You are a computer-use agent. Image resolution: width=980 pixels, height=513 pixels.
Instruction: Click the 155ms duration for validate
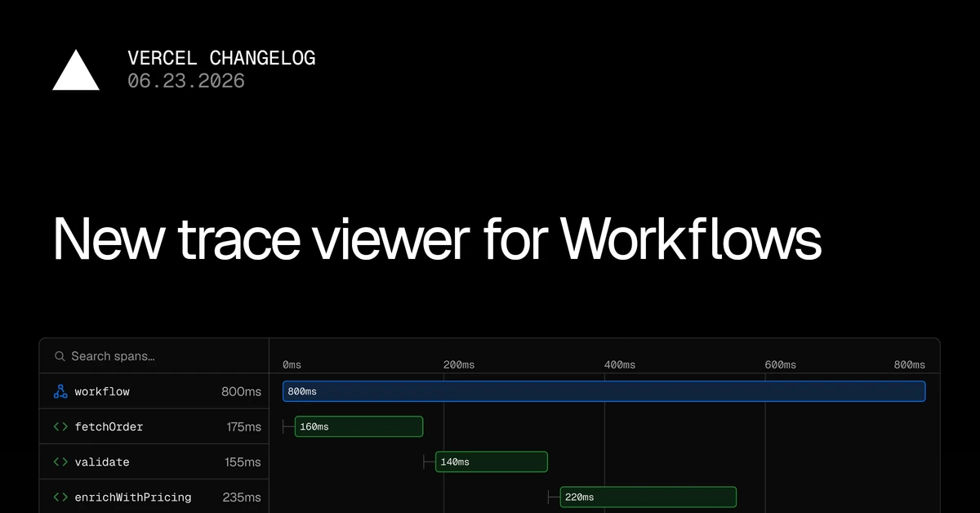[243, 462]
